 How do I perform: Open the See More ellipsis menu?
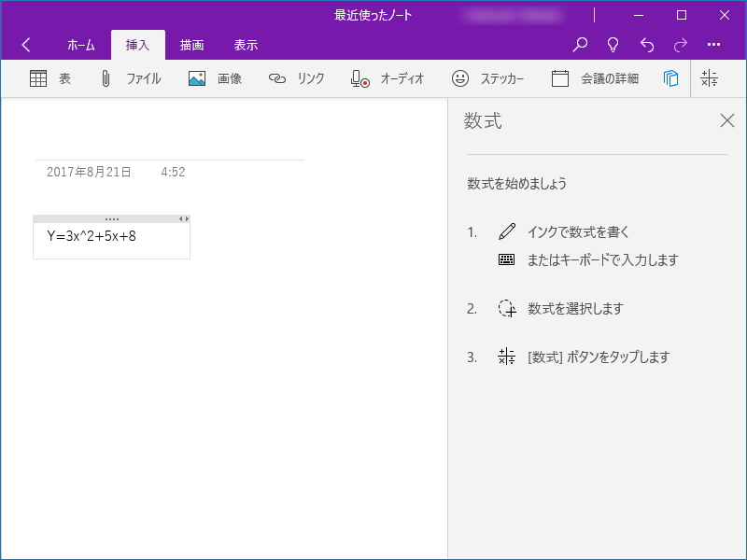pyautogui.click(x=714, y=44)
